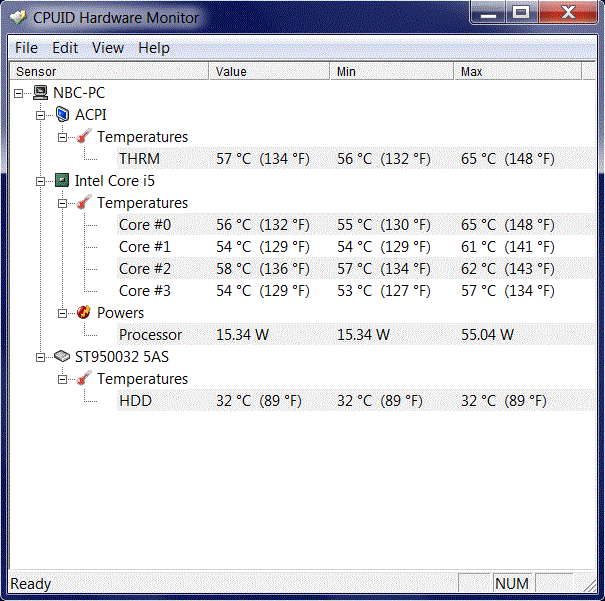Image resolution: width=605 pixels, height=601 pixels.
Task: Collapse the Powers group
Action: tap(62, 313)
